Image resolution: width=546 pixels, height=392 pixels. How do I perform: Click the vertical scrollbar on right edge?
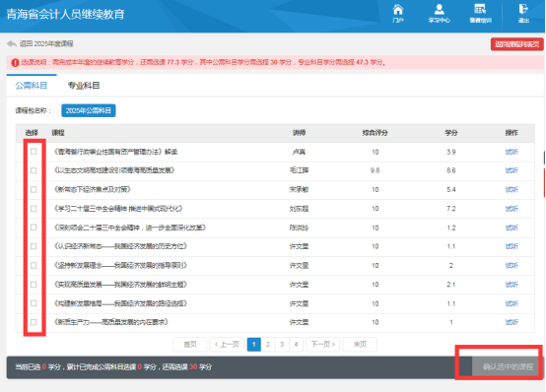click(x=544, y=158)
